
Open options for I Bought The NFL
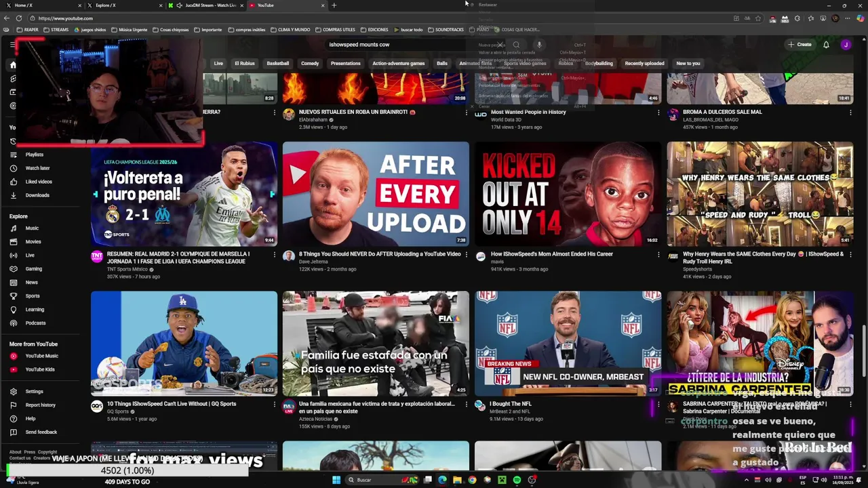(x=658, y=405)
